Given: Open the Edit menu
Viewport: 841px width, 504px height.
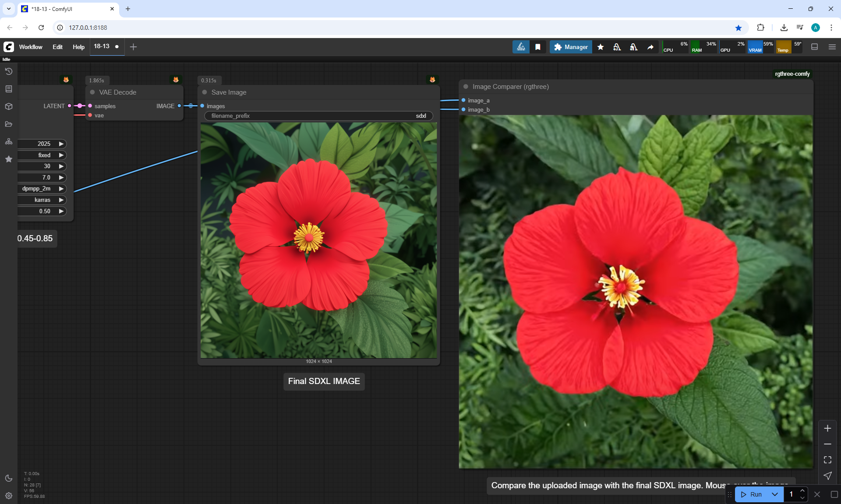Looking at the screenshot, I should (57, 47).
